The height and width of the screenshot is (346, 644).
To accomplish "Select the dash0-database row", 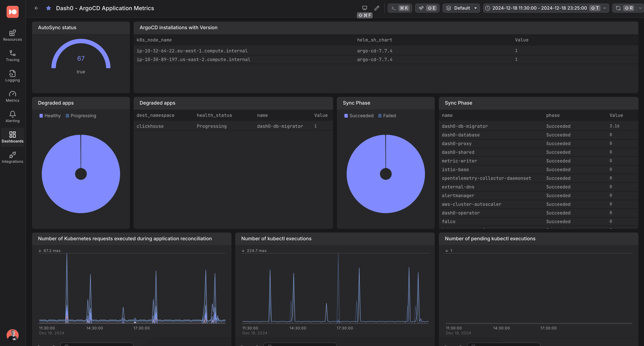I will point(538,135).
